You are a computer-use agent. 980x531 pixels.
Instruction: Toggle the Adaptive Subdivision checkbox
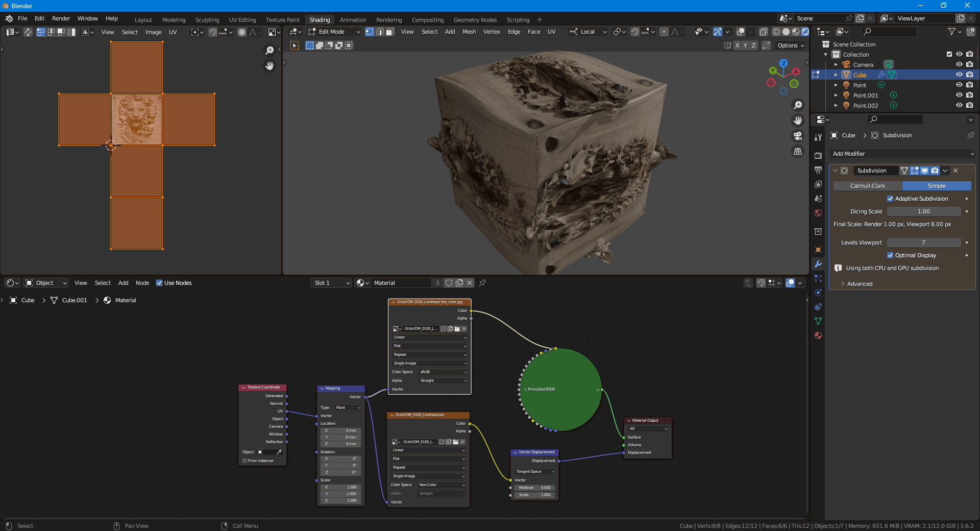(890, 199)
